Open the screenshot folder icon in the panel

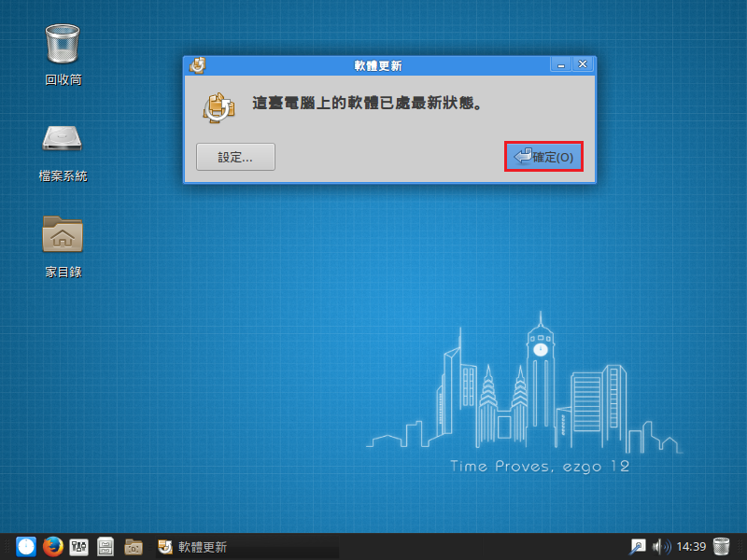point(134,547)
